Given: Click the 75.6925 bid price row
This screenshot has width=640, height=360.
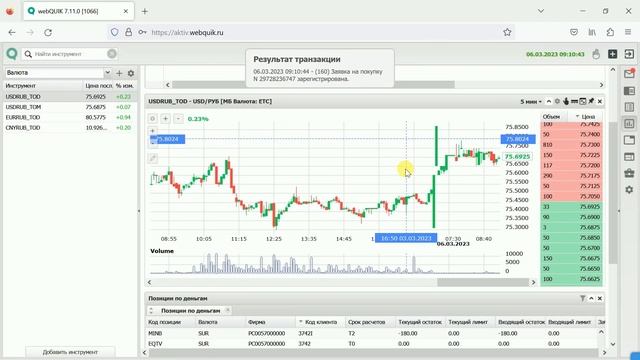Looking at the screenshot, I should pyautogui.click(x=571, y=207).
